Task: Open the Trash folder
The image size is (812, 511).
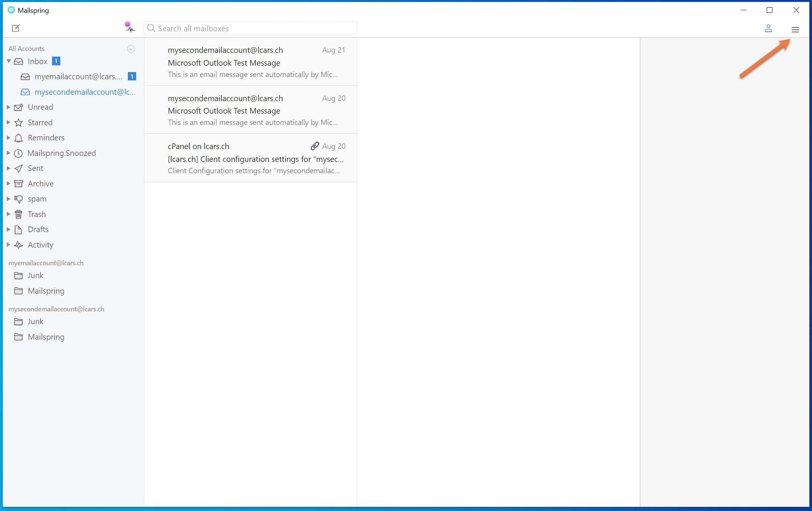Action: click(x=36, y=214)
